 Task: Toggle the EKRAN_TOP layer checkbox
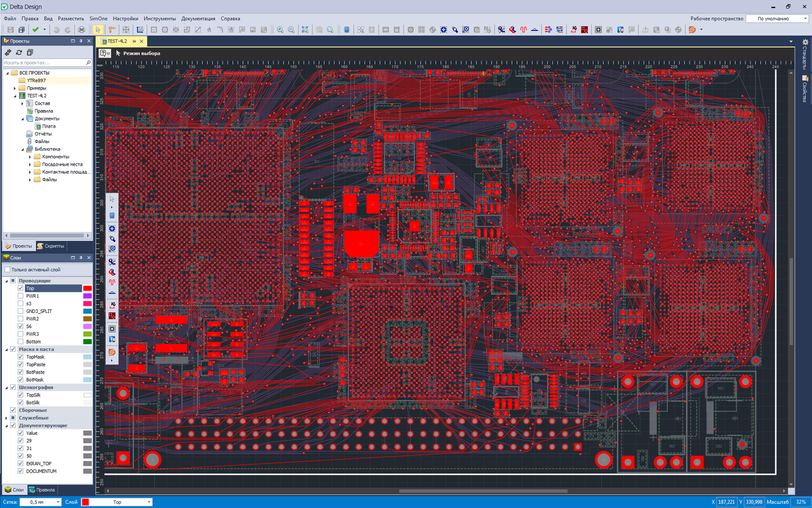click(21, 464)
